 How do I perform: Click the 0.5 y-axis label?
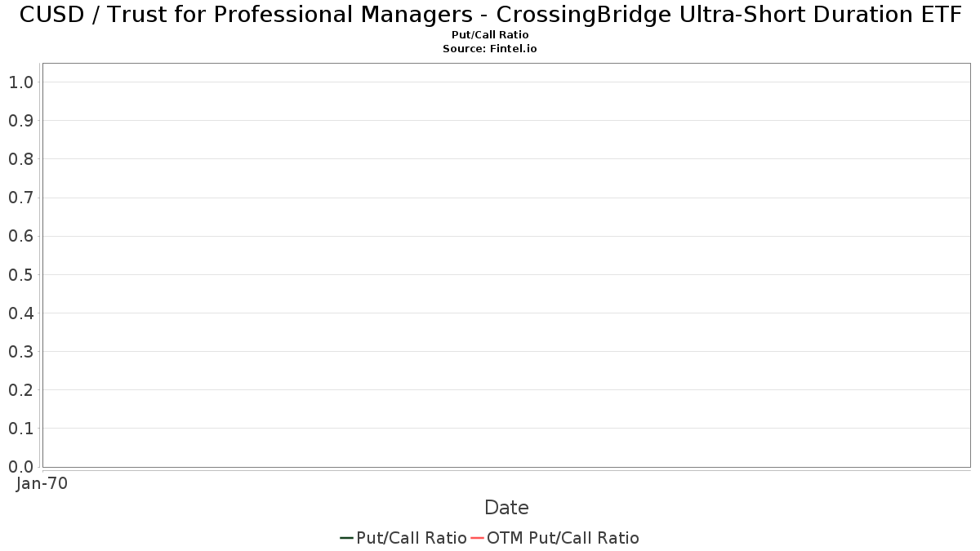point(20,275)
